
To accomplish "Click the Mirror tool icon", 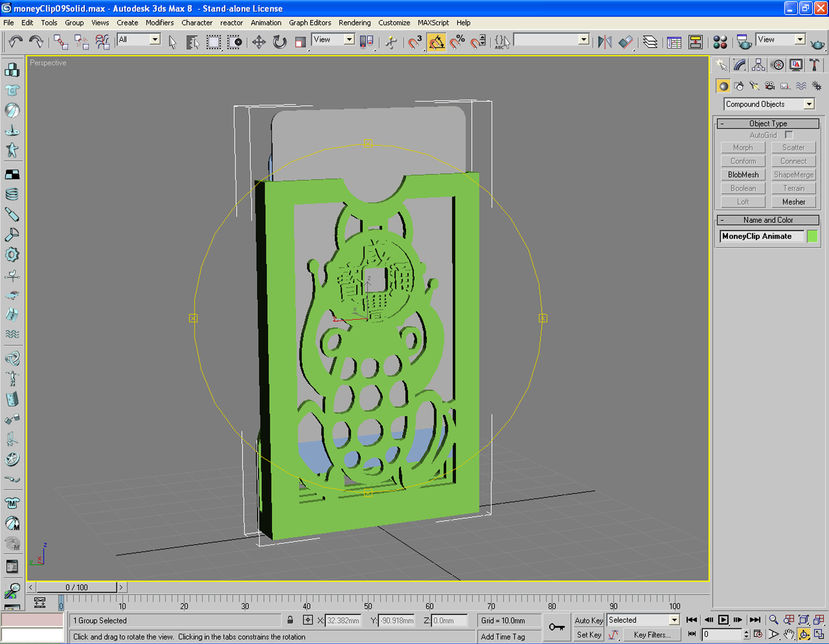I will pyautogui.click(x=605, y=42).
